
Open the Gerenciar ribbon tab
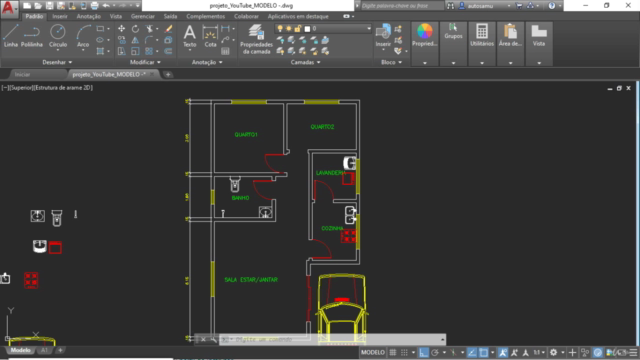click(142, 16)
